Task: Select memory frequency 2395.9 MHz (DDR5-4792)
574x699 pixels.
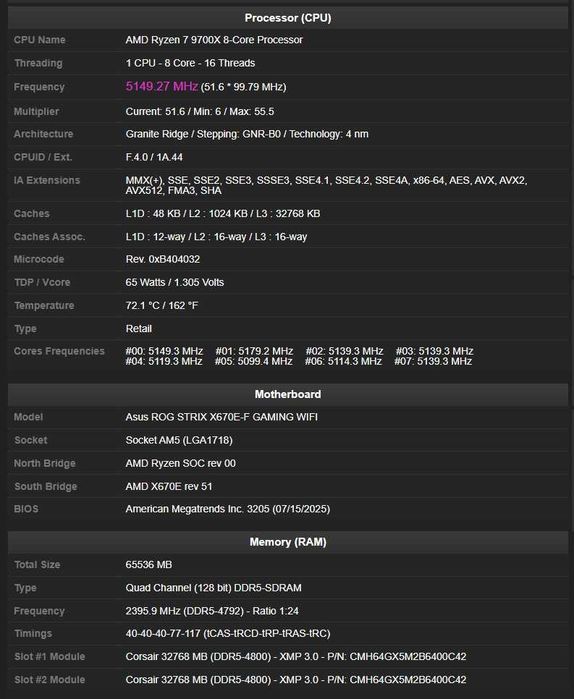Action: pos(212,611)
